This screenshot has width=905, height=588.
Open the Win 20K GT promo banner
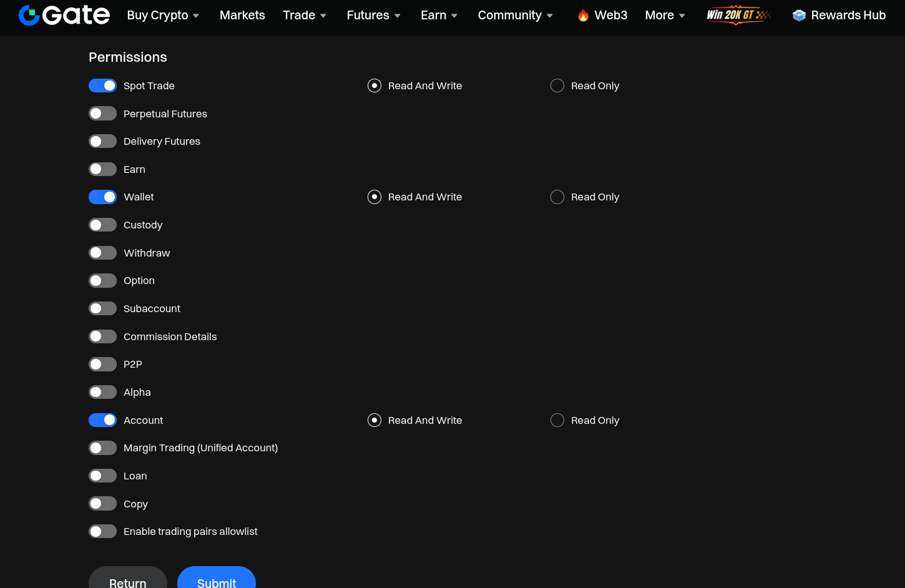point(738,15)
